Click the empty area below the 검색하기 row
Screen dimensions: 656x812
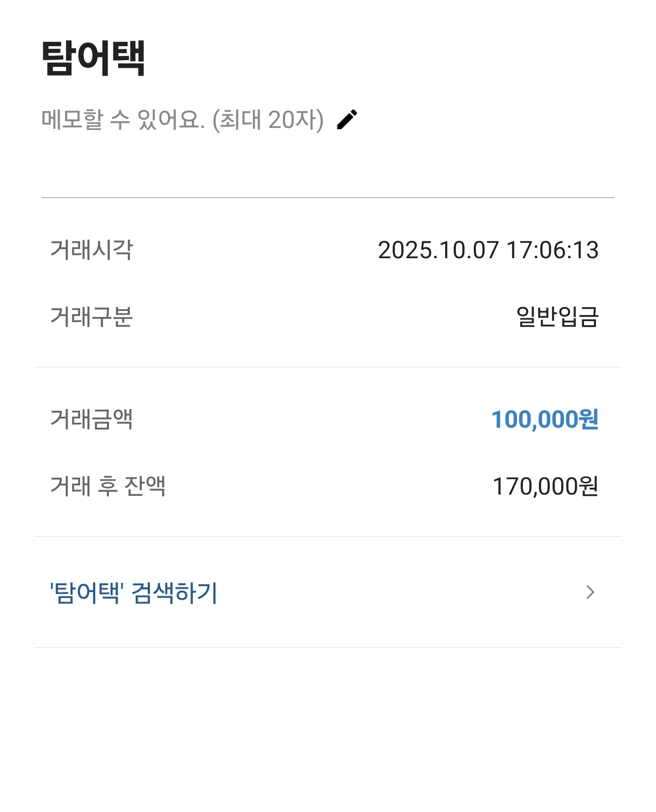tap(328, 729)
